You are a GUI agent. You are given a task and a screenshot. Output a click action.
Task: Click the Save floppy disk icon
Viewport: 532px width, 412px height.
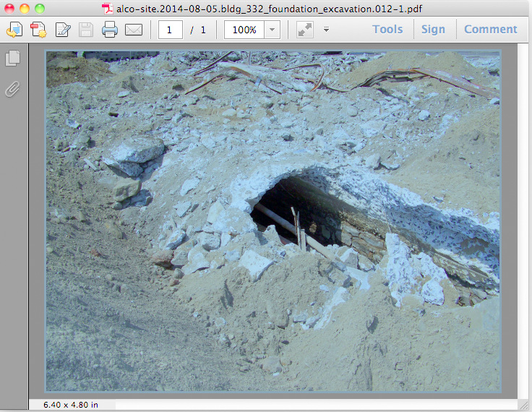point(86,30)
